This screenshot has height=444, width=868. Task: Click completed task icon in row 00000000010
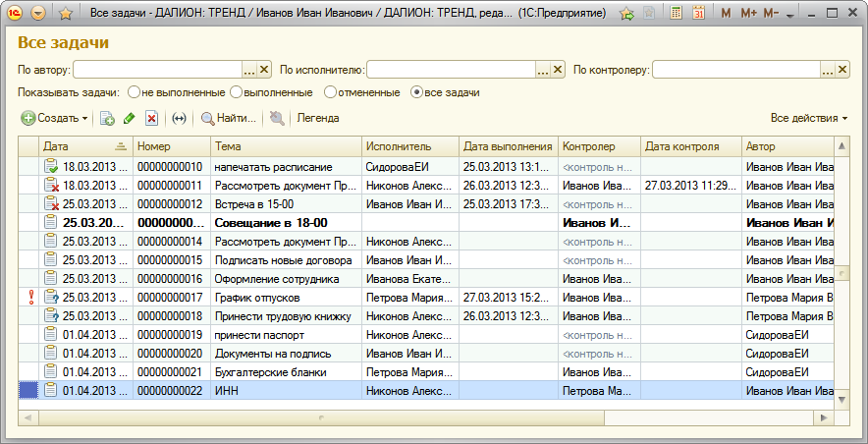pyautogui.click(x=51, y=166)
